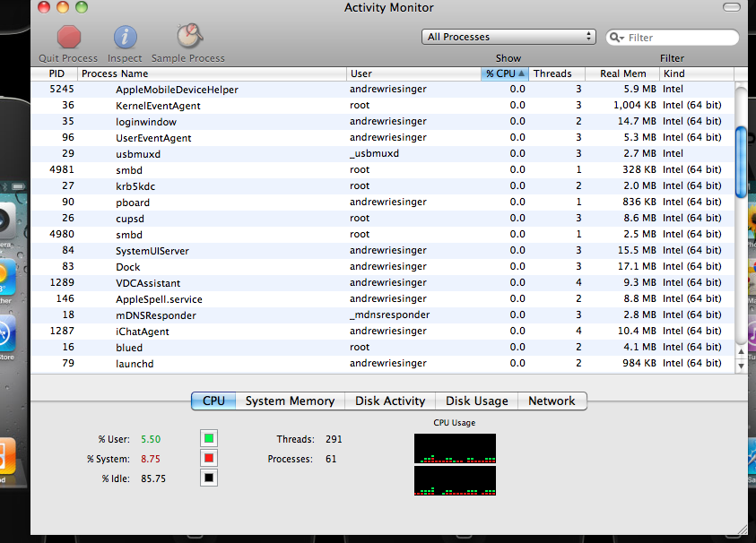Sort by Threads column header

tap(557, 73)
